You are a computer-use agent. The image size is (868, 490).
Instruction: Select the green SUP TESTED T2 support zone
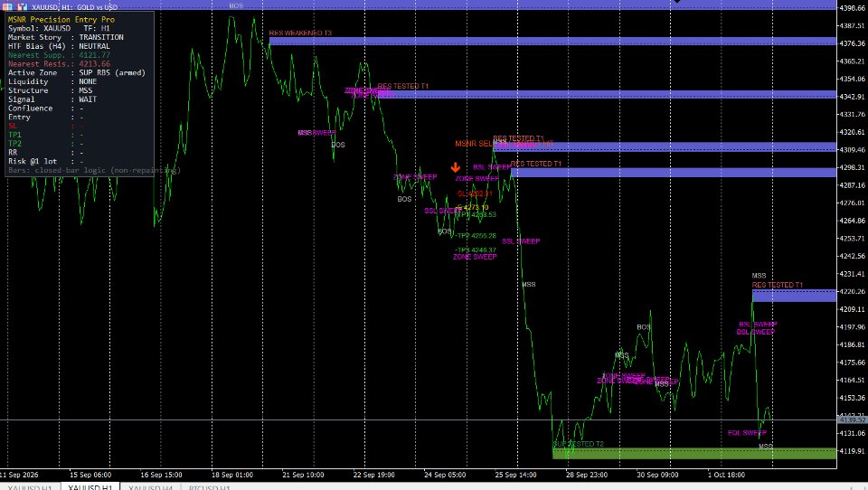click(x=694, y=454)
